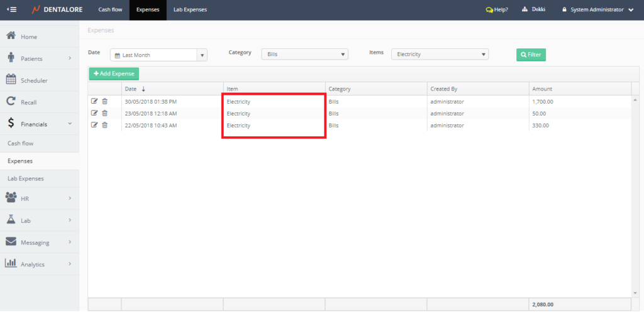
Task: Click the Add Expense button
Action: pos(114,74)
